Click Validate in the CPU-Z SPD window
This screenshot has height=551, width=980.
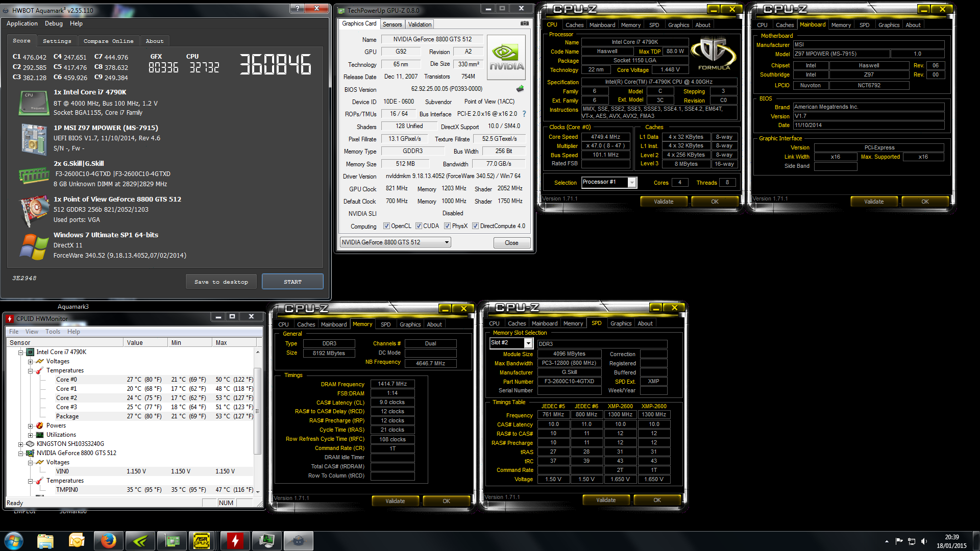point(606,500)
